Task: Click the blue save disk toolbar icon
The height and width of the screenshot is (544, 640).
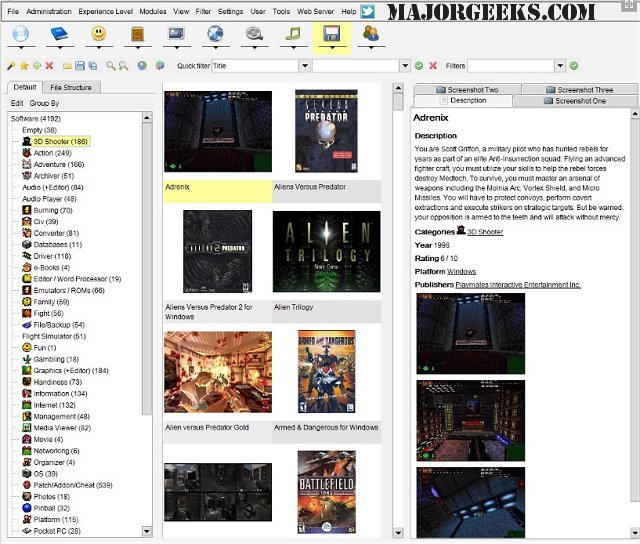Action: [x=80, y=66]
